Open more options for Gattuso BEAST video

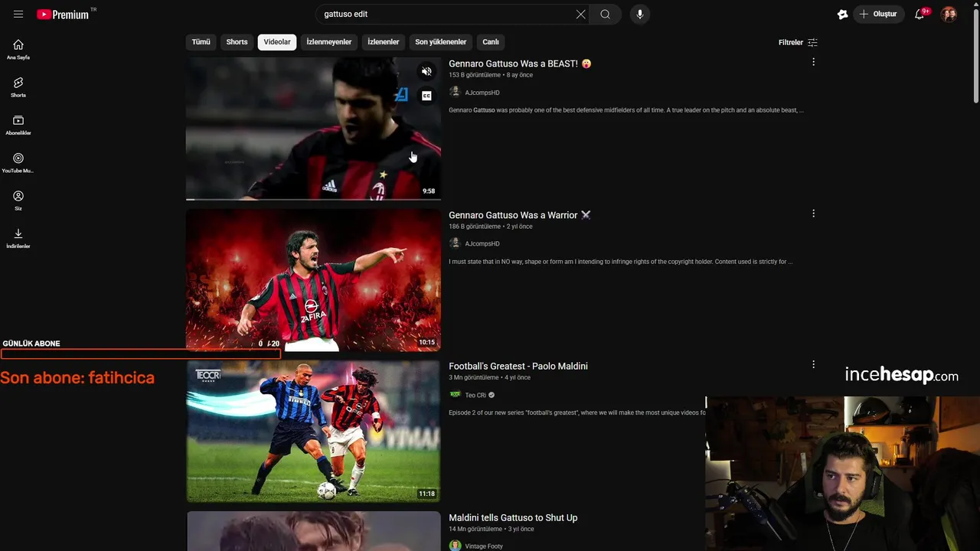[x=813, y=62]
